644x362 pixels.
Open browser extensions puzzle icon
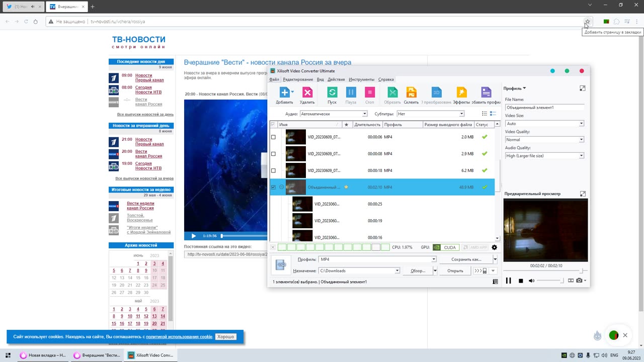pyautogui.click(x=616, y=22)
